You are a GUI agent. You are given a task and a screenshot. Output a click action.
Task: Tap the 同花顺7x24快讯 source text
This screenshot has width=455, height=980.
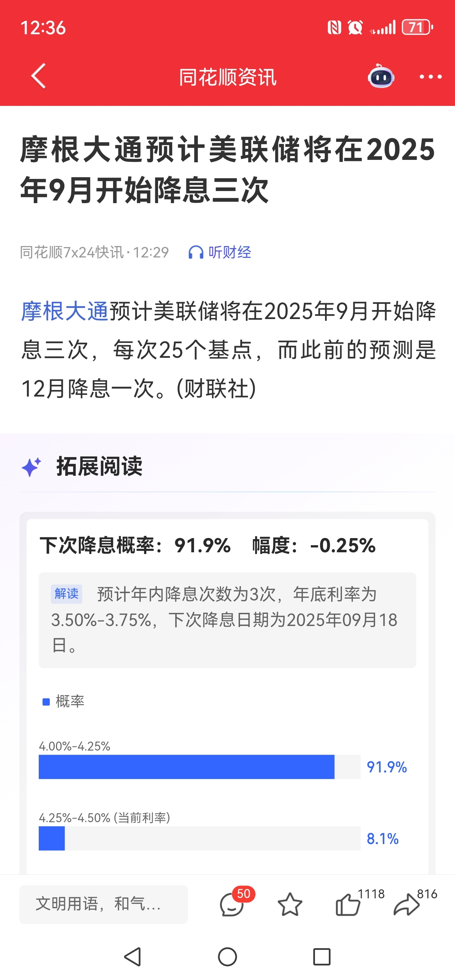pos(72,253)
